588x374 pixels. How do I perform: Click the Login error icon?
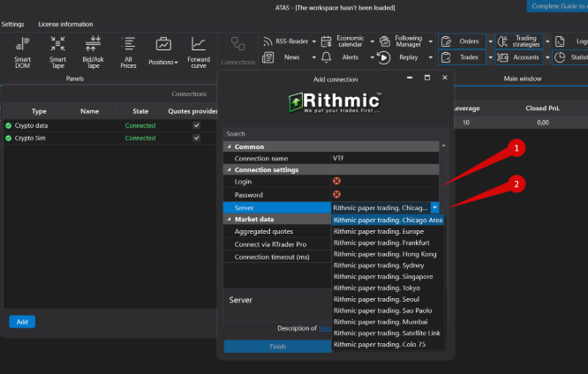tap(336, 181)
